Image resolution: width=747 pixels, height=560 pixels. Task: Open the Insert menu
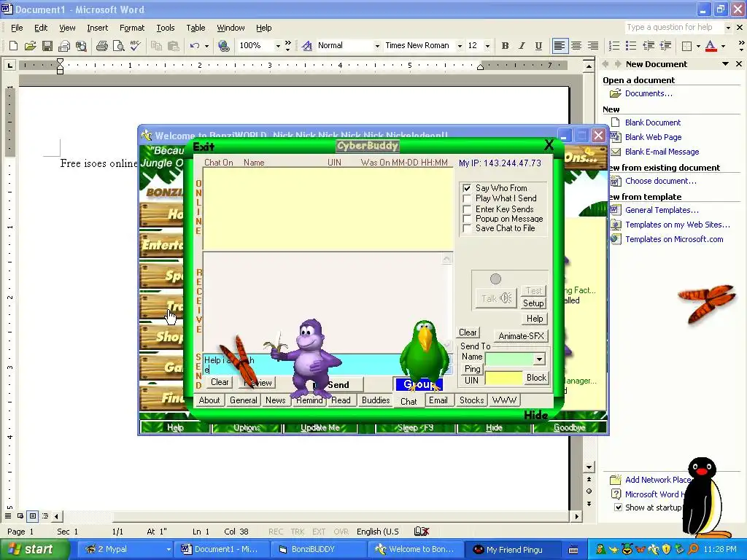(x=97, y=28)
